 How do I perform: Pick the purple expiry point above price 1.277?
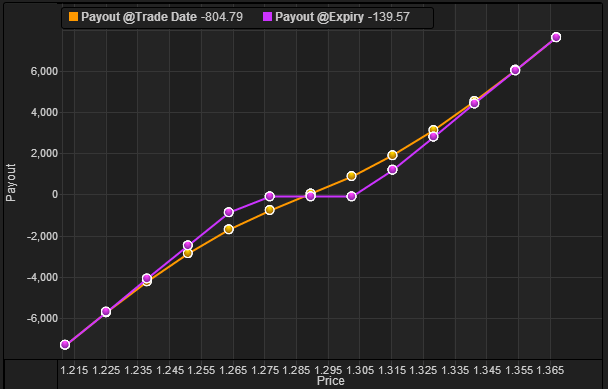point(270,196)
